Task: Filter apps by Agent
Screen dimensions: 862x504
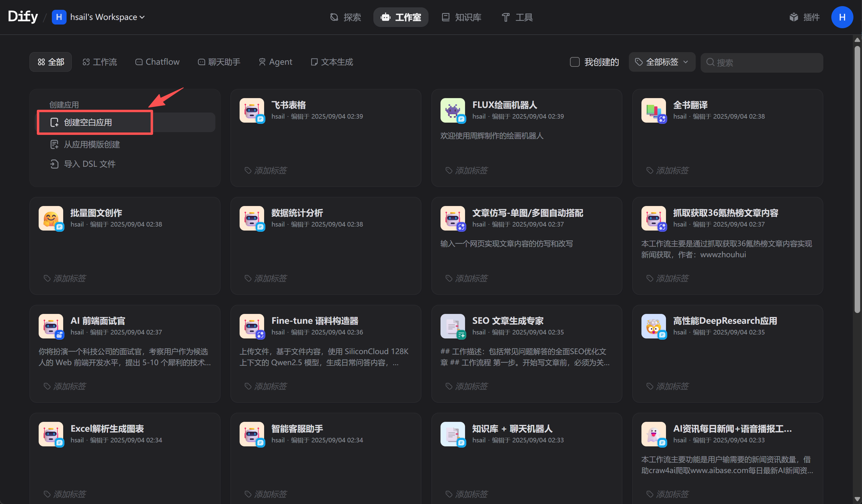Action: point(275,62)
